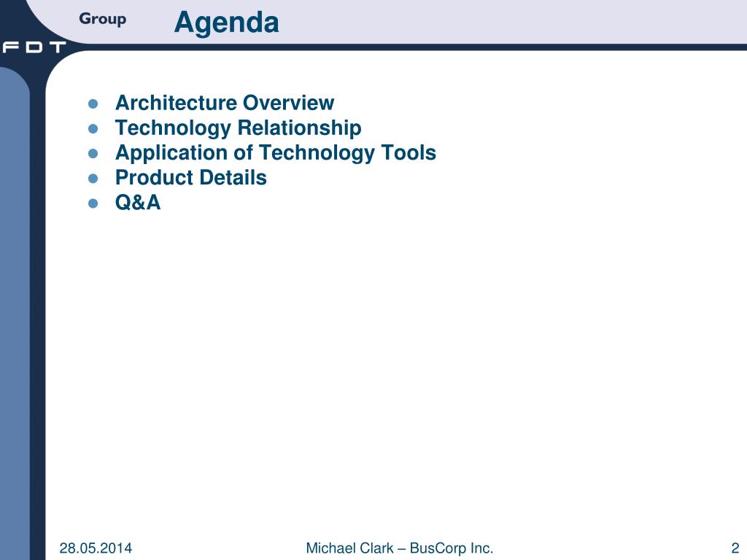747x560 pixels.
Task: Select the Architecture Overview bullet
Action: pyautogui.click(x=225, y=103)
